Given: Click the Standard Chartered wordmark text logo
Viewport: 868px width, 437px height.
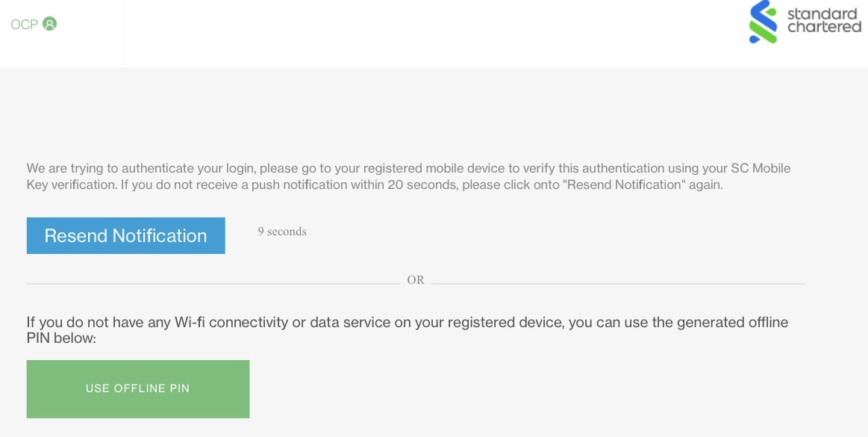Looking at the screenshot, I should pyautogui.click(x=823, y=21).
